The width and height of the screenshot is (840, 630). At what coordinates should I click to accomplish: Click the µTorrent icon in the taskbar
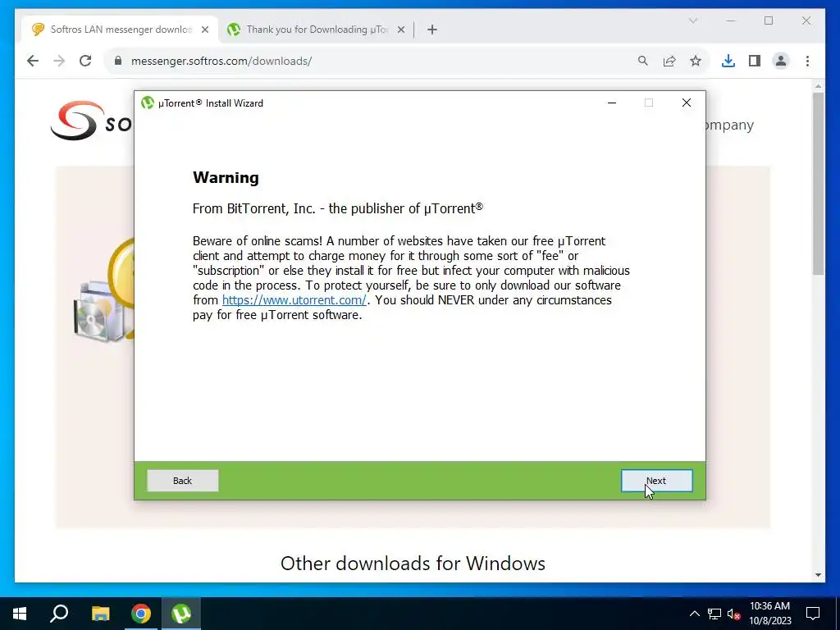[181, 614]
